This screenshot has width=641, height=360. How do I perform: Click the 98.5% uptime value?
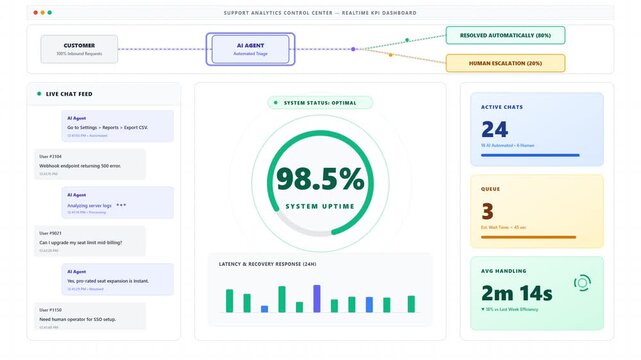[320, 179]
